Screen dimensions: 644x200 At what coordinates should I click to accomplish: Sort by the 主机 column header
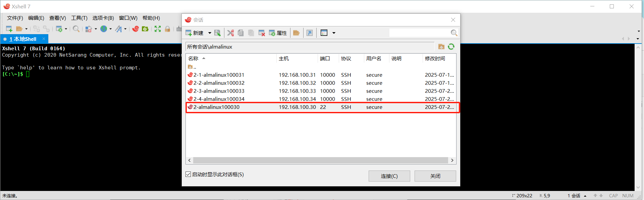(297, 59)
